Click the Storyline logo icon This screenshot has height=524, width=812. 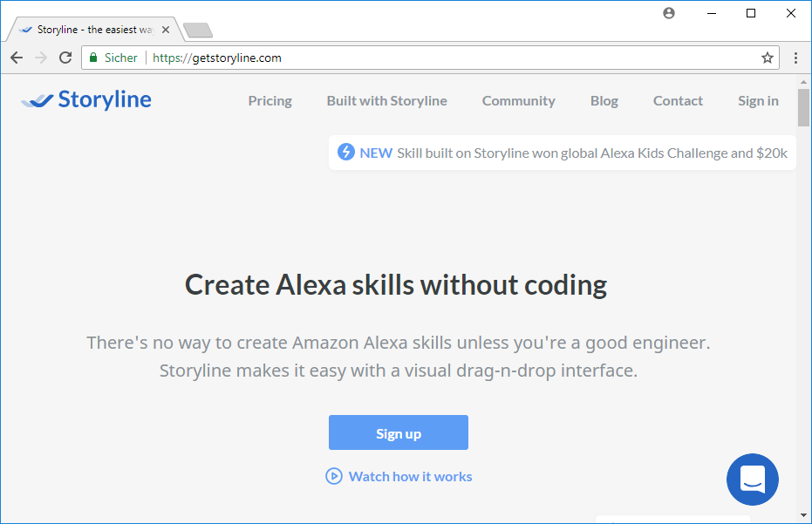coord(38,101)
